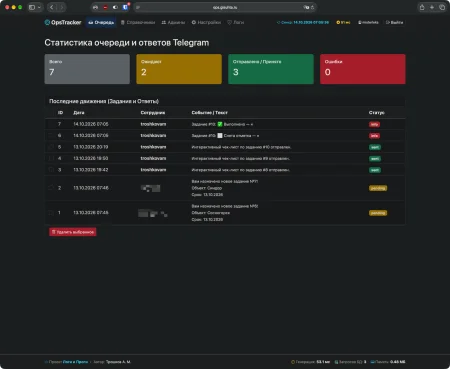Click the Сотрудник column header
450x369 pixels.
(153, 113)
